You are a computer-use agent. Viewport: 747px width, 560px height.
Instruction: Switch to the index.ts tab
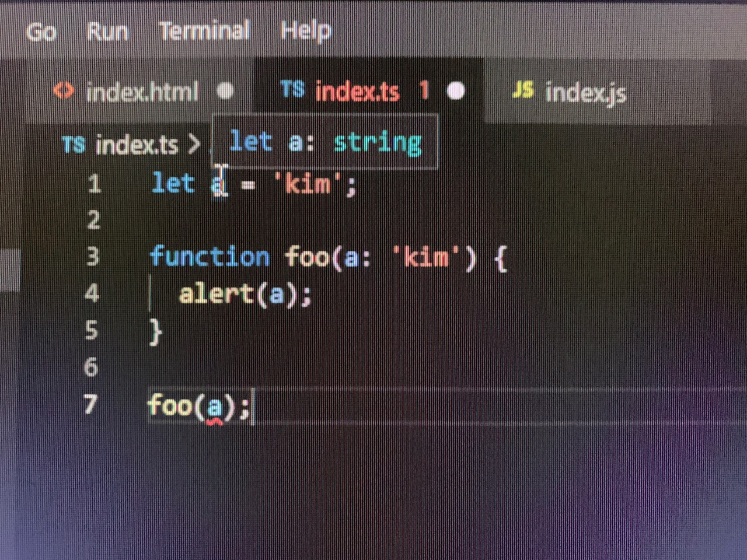point(369,91)
